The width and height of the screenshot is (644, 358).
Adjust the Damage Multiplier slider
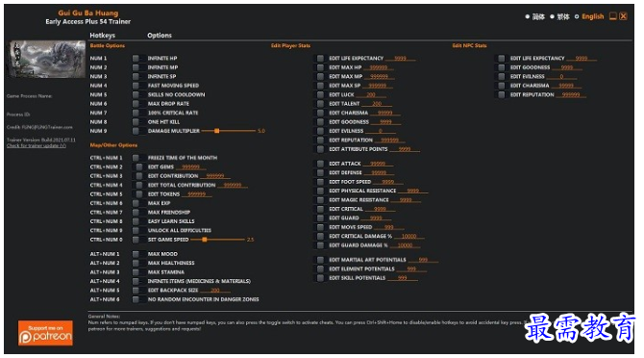229,131
